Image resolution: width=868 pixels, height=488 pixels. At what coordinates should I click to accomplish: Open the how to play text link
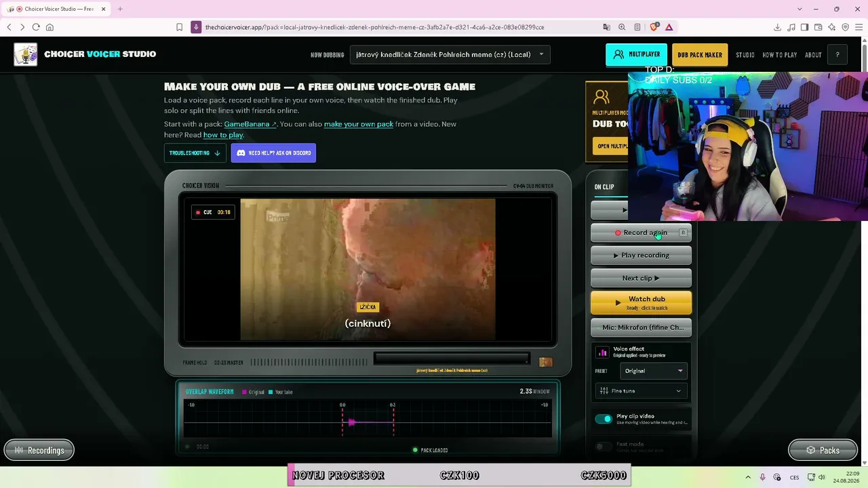click(x=223, y=135)
